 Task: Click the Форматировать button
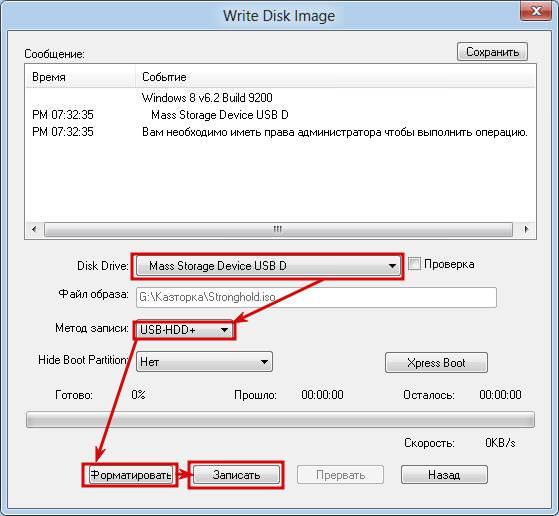point(130,475)
